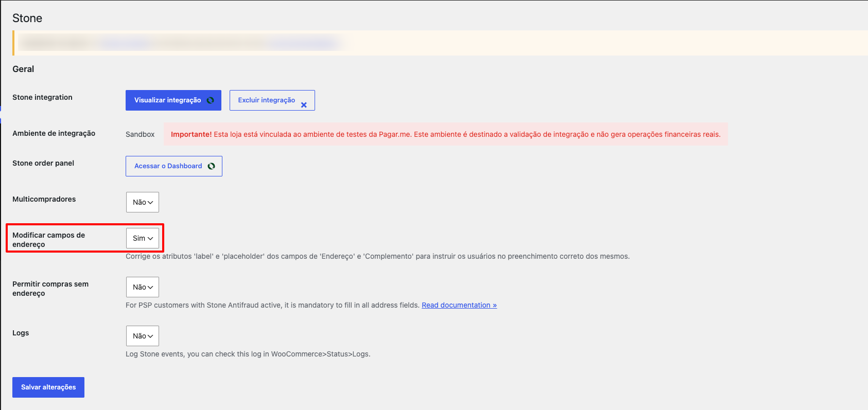
Task: Open the Acessar o Dashboard button
Action: [x=174, y=166]
